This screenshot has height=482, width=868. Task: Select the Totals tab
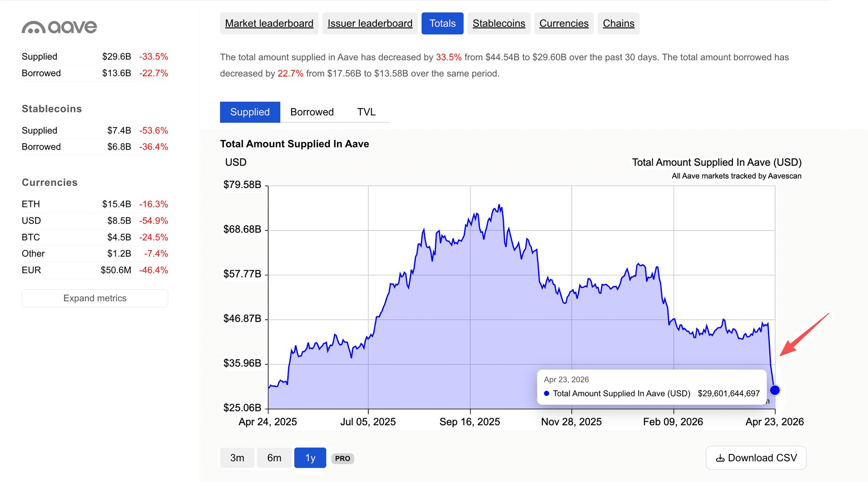[x=442, y=23]
